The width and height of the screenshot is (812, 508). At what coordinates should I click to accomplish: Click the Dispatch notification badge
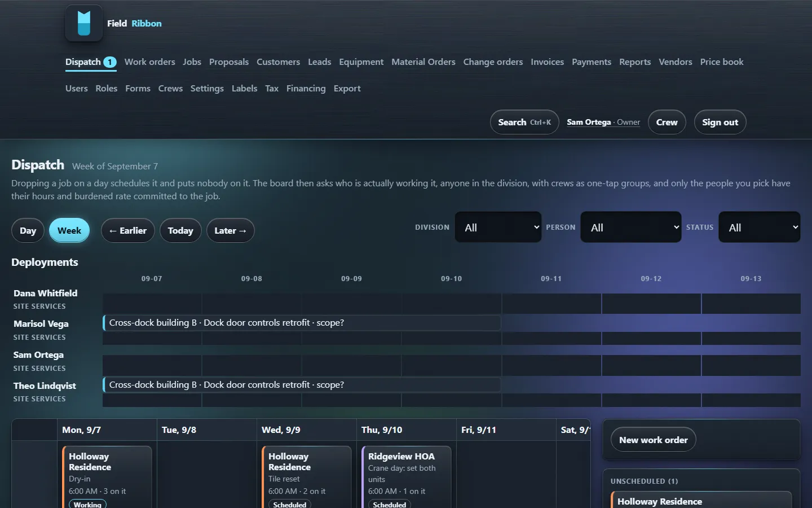tap(110, 62)
